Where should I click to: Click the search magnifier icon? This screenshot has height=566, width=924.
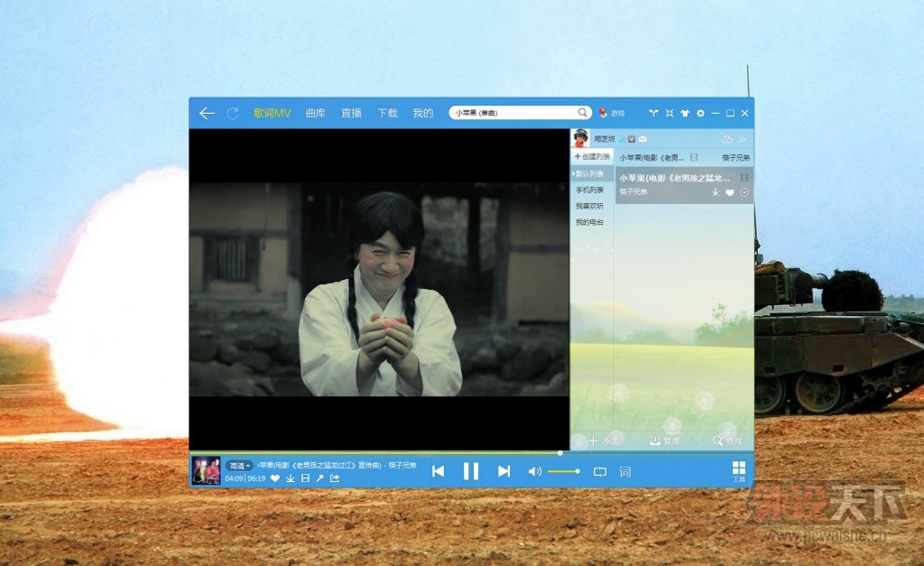point(583,113)
